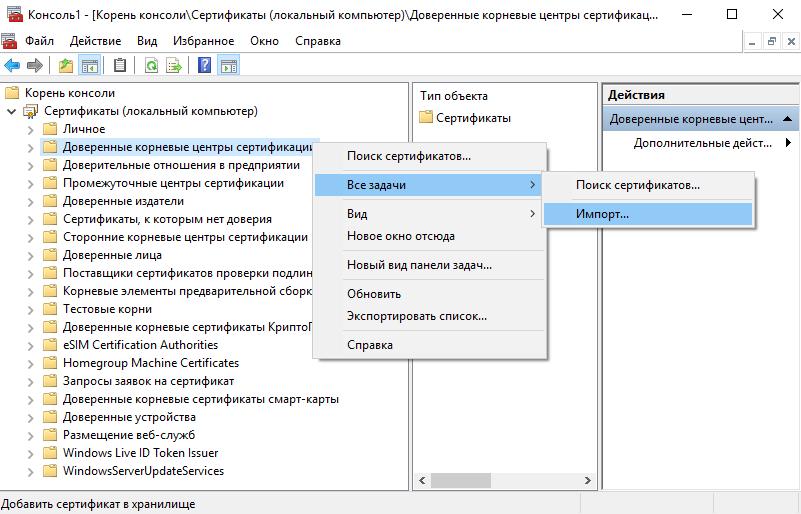801x514 pixels.
Task: Expand the Запросы заявок на сертификат node
Action: point(31,382)
